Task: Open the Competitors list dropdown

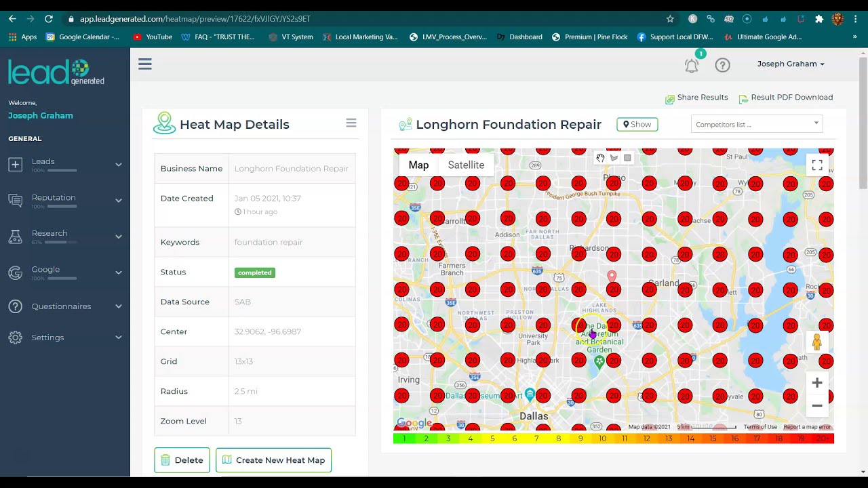Action: (x=757, y=124)
